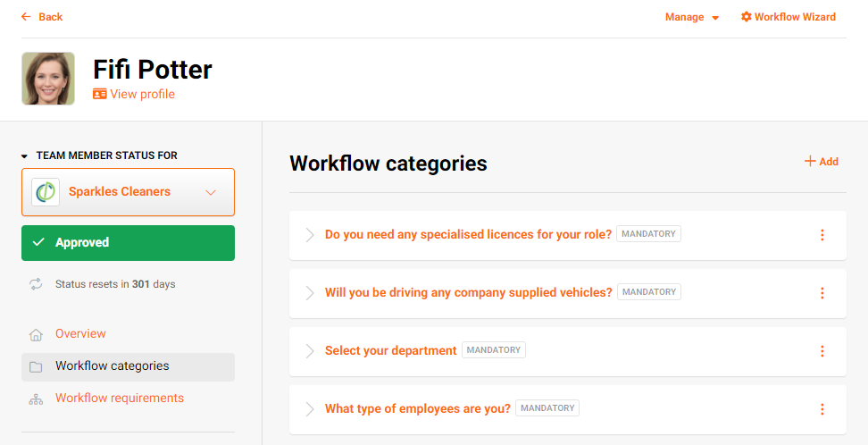868x445 pixels.
Task: Go to the Overview section
Action: [x=80, y=333]
